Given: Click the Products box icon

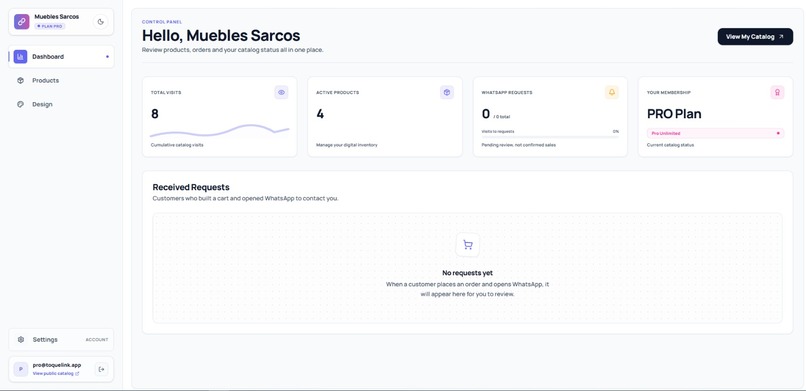Looking at the screenshot, I should point(21,80).
